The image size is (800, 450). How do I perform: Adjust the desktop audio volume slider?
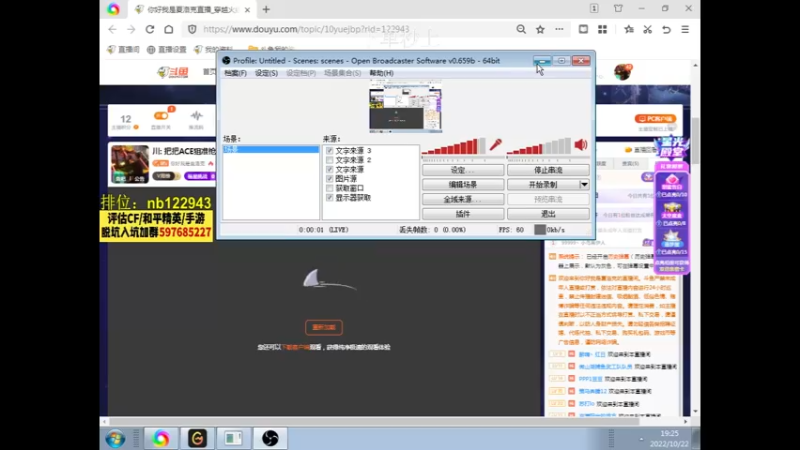click(539, 146)
